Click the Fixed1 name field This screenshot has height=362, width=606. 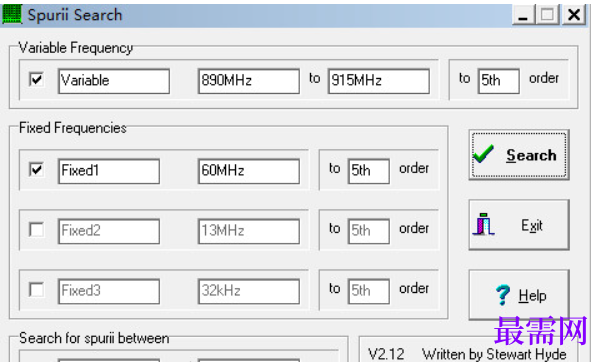[x=109, y=171]
